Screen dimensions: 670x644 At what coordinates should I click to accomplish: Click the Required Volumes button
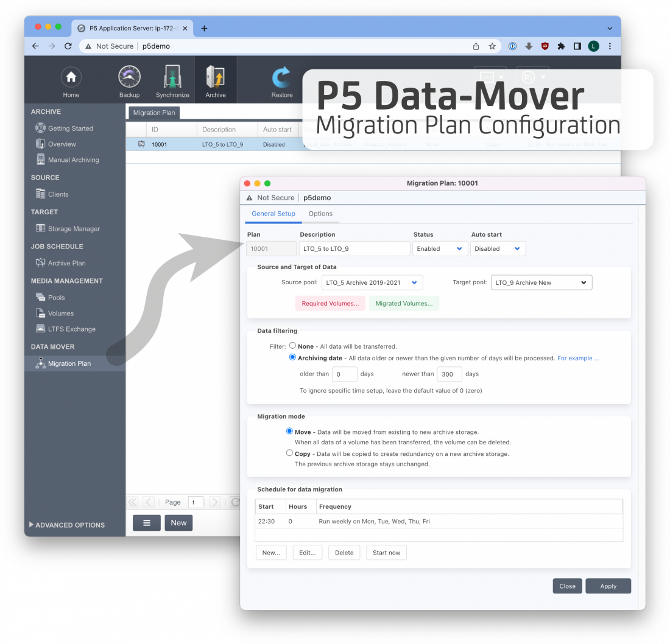tap(330, 303)
